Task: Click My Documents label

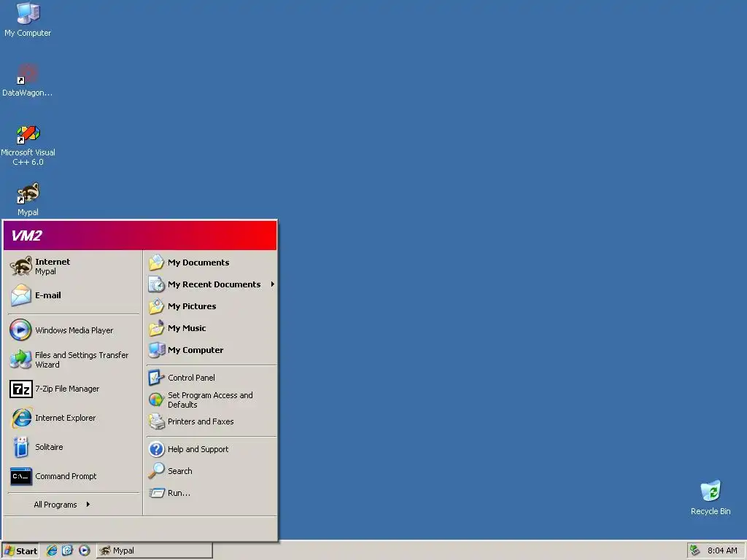Action: 198,262
